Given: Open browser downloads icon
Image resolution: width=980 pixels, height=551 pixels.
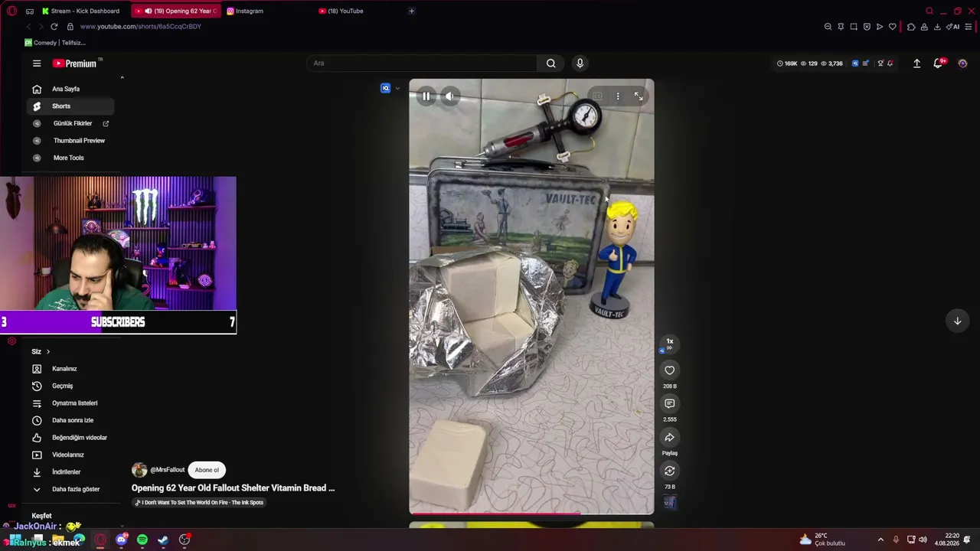Looking at the screenshot, I should [x=937, y=27].
